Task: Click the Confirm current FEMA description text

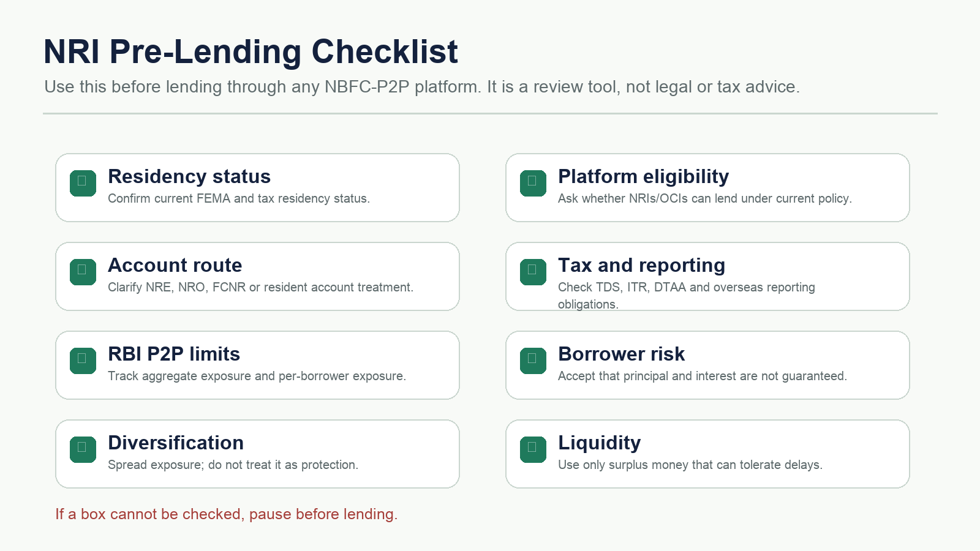Action: (x=239, y=198)
